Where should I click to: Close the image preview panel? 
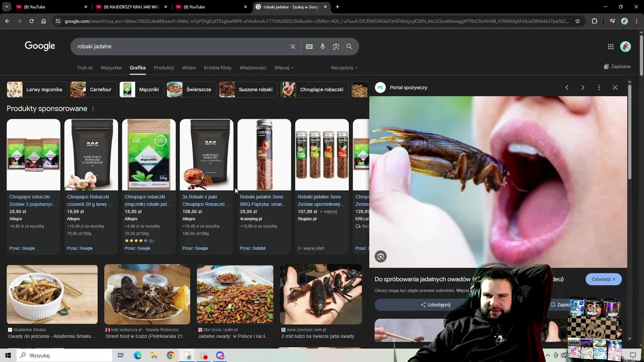pos(615,87)
